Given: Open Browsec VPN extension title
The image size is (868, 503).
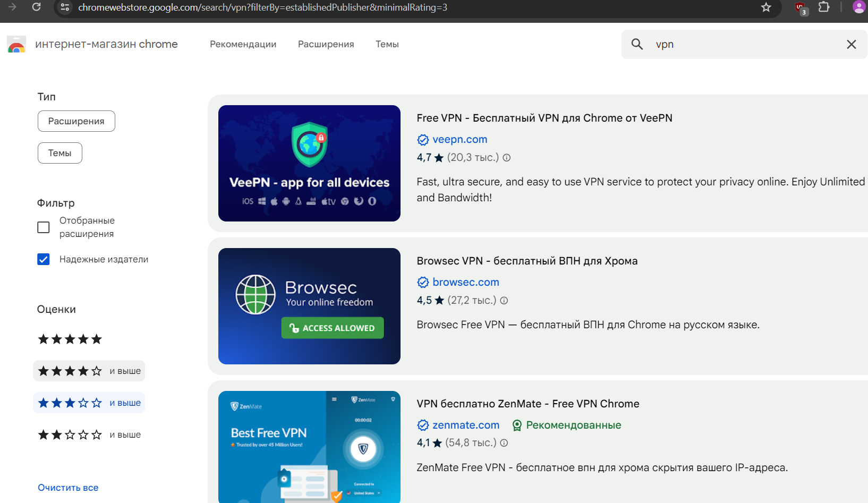Looking at the screenshot, I should tap(527, 261).
